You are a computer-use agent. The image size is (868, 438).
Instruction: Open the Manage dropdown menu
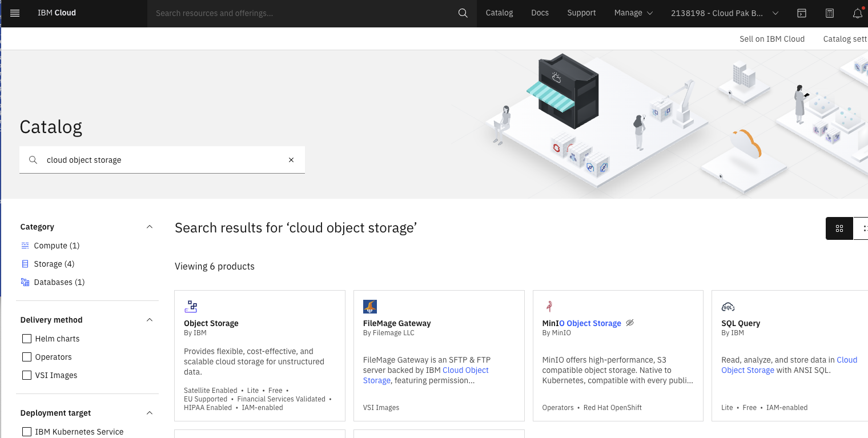[x=633, y=13]
